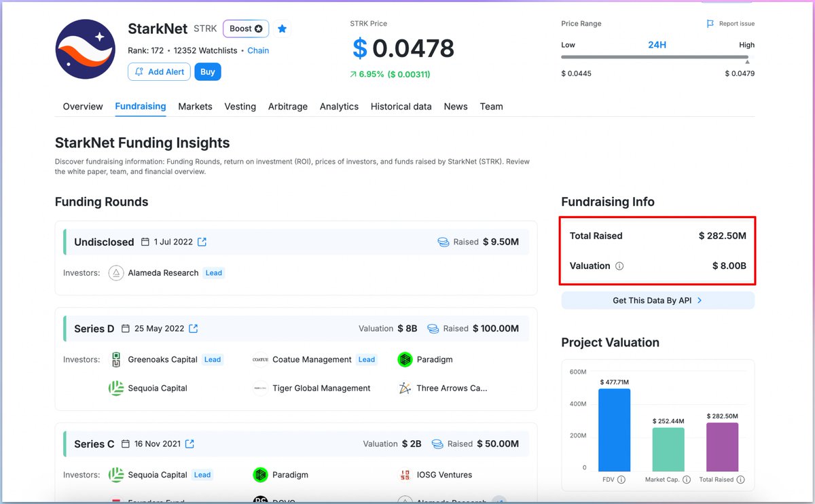Open Sequoia Capital investor in Series D
Screen dimensions: 815x504
coord(158,389)
